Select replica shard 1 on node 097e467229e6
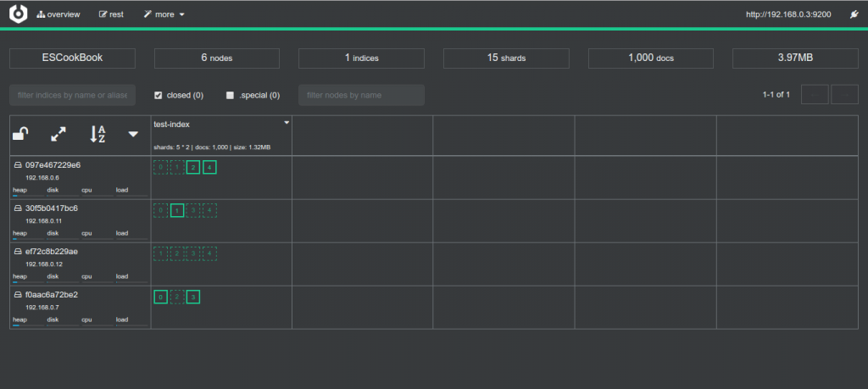This screenshot has height=389, width=868. [177, 167]
